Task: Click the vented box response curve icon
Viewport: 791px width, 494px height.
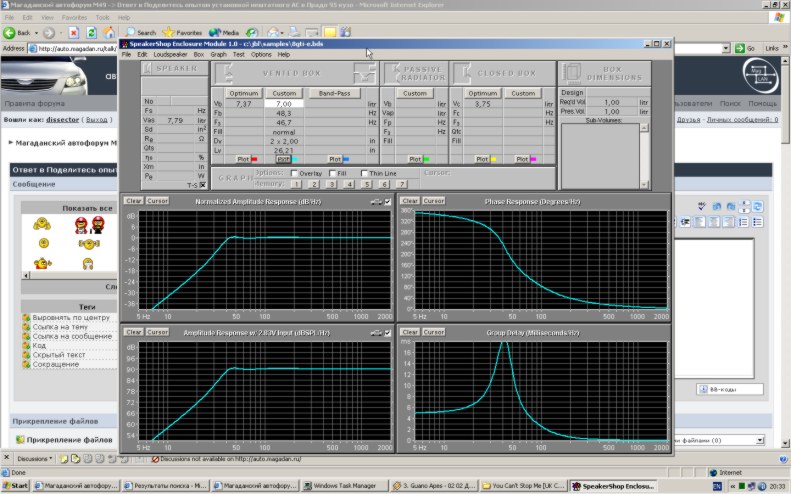Action: pyautogui.click(x=366, y=73)
